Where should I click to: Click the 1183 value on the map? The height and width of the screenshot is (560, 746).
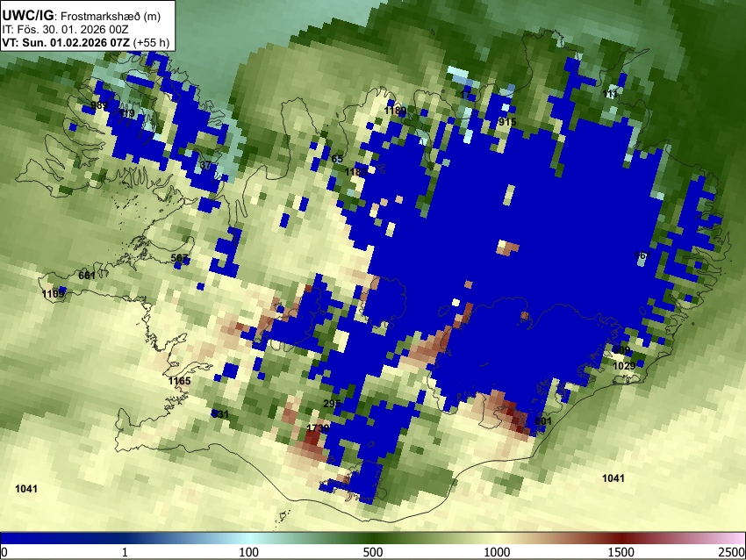(355, 172)
